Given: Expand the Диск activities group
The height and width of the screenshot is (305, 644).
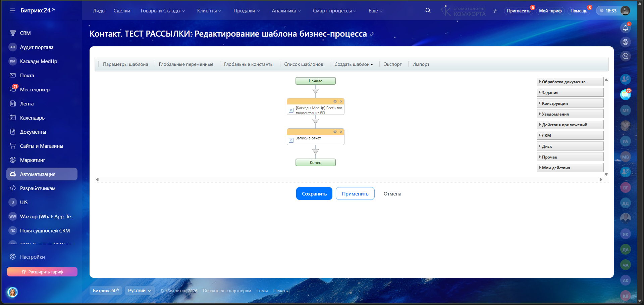Looking at the screenshot, I should 570,146.
